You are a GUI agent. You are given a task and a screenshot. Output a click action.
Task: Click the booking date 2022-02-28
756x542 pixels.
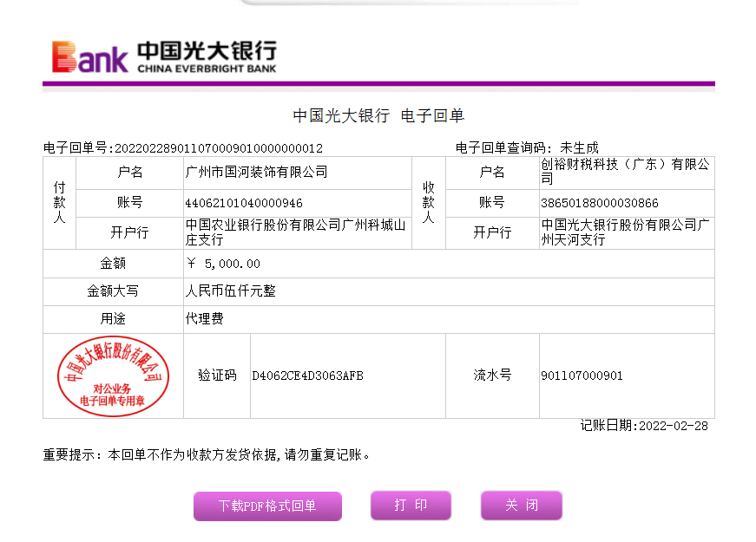[673, 426]
